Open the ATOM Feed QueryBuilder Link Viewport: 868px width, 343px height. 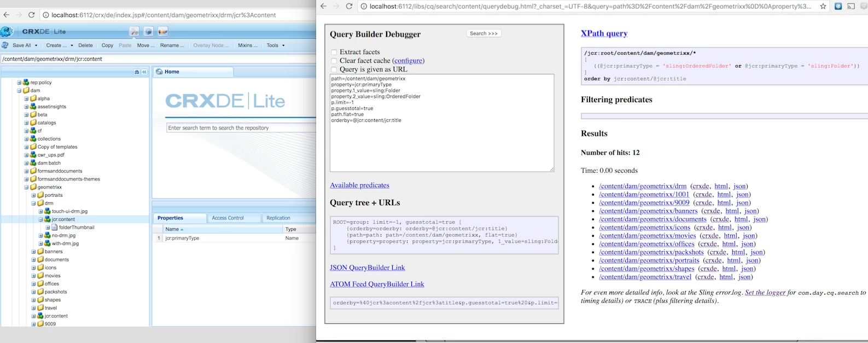[377, 284]
